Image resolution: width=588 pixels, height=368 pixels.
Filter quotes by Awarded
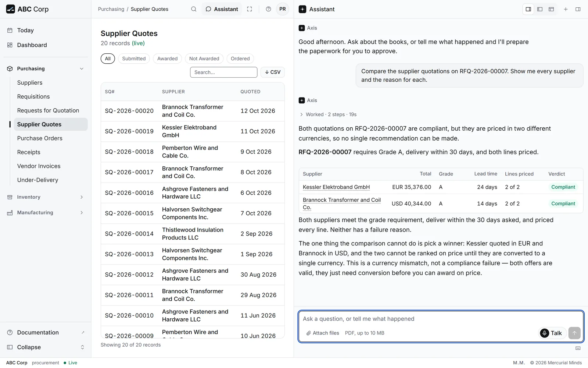(167, 59)
